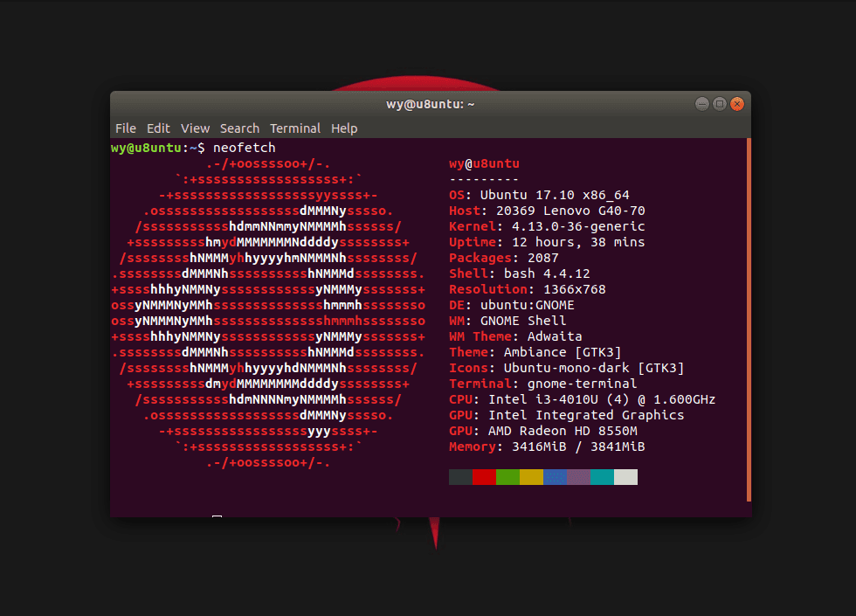Click the 'Host: 20369 Lenovo G40-70' line
This screenshot has height=616, width=856.
coord(547,211)
